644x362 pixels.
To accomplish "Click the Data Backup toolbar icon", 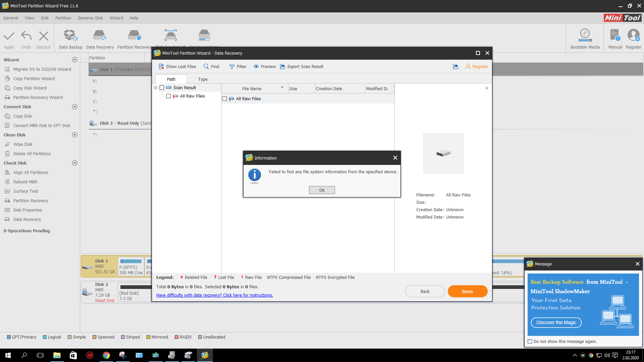I will pyautogui.click(x=70, y=36).
